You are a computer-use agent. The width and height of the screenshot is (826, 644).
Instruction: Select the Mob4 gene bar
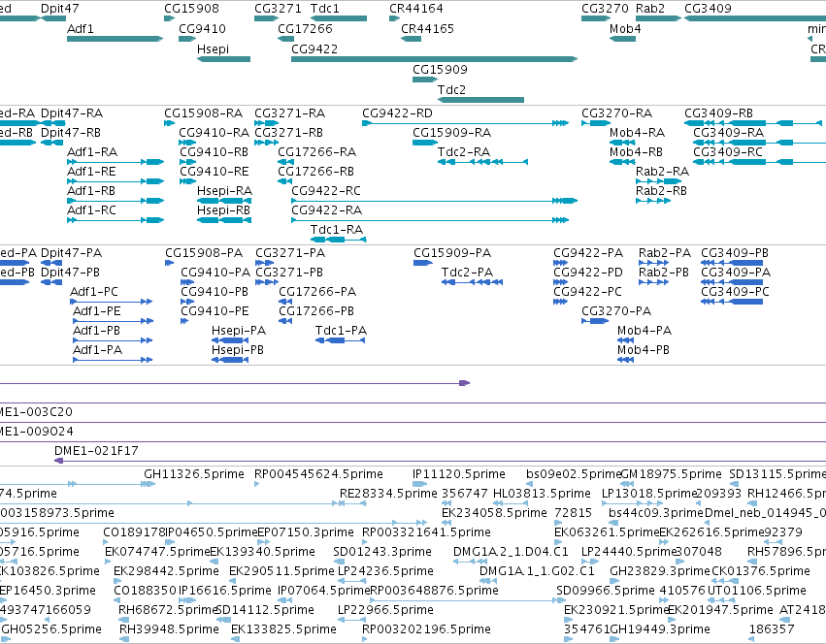click(622, 39)
